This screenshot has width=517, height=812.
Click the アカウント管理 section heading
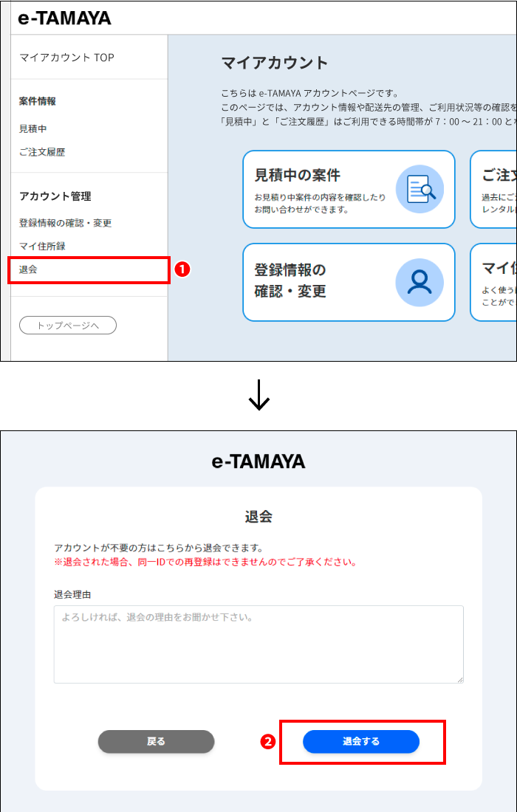pos(55,196)
